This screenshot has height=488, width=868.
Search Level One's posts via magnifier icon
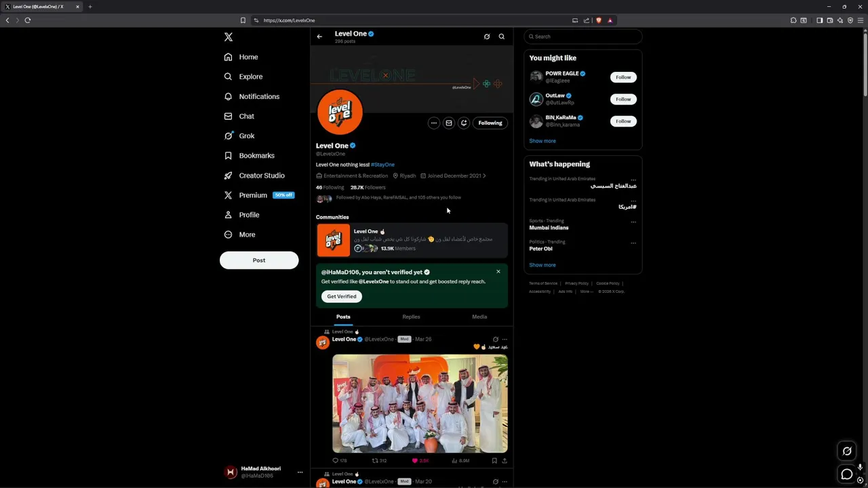[x=502, y=37]
